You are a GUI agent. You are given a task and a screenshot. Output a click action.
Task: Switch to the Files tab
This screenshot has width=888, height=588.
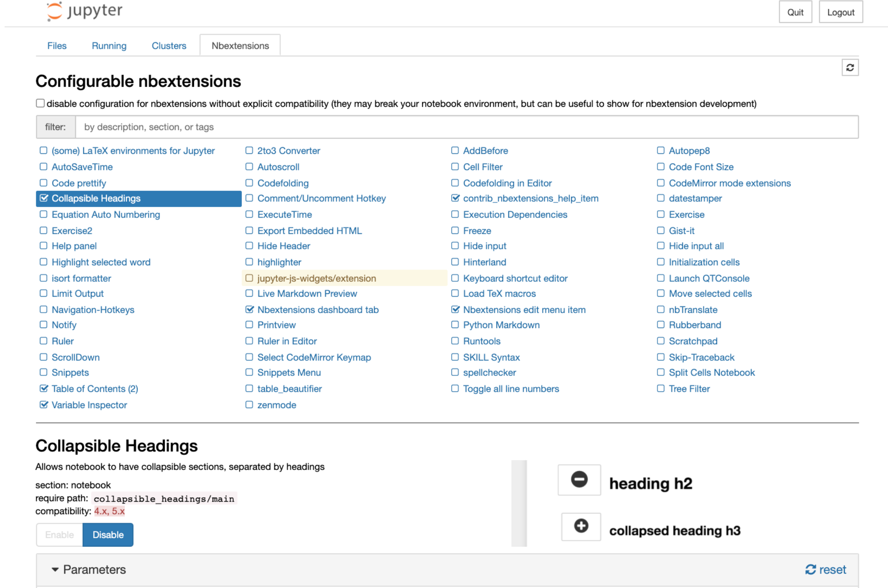coord(57,46)
